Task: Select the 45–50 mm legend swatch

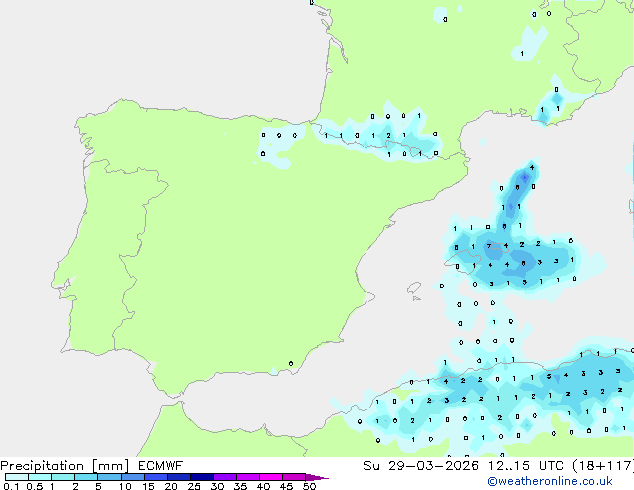Action: pos(294,477)
